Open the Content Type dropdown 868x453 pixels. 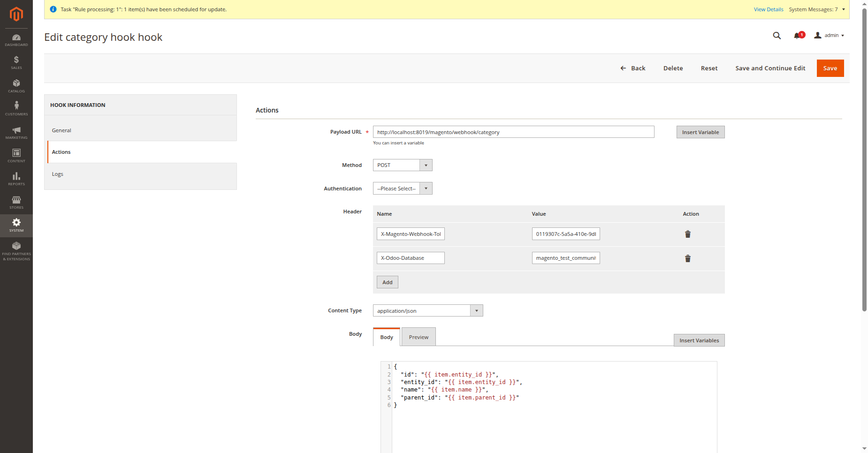428,310
